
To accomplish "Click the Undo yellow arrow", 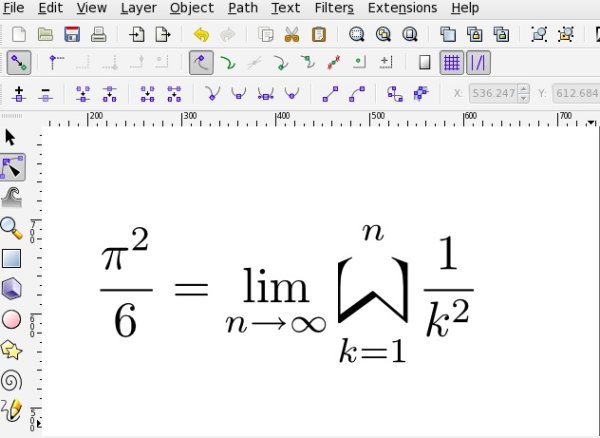I will coord(201,35).
